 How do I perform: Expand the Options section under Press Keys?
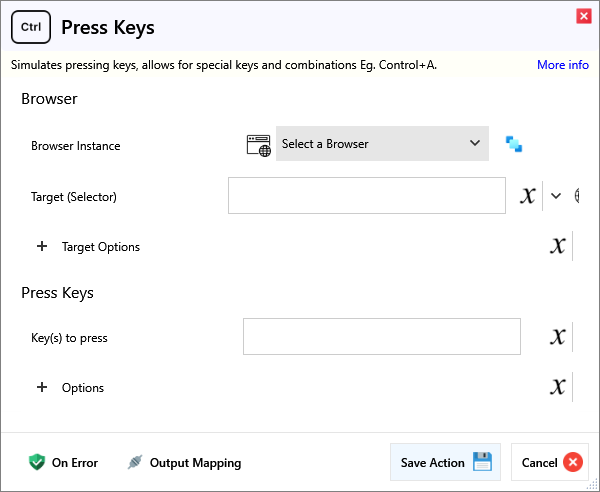click(42, 388)
